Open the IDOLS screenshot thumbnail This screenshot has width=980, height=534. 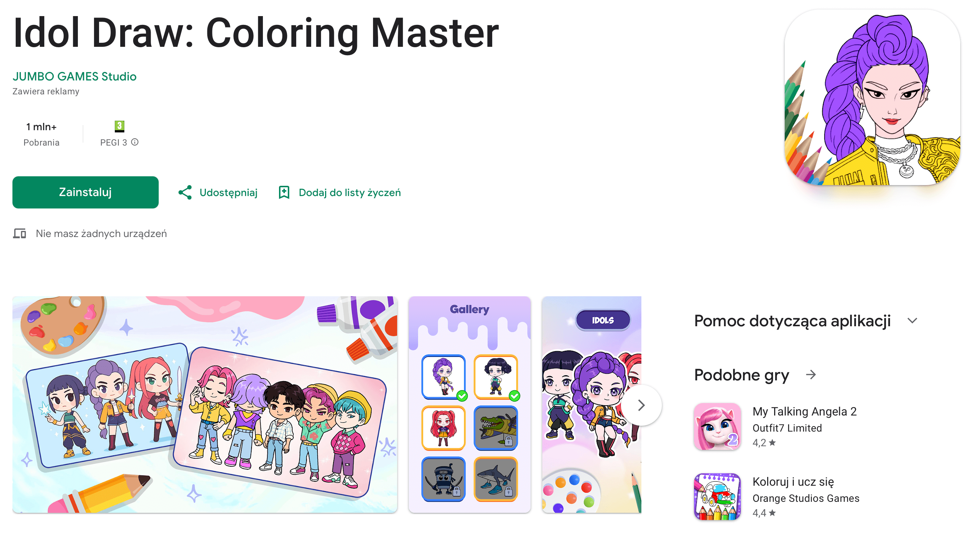592,405
